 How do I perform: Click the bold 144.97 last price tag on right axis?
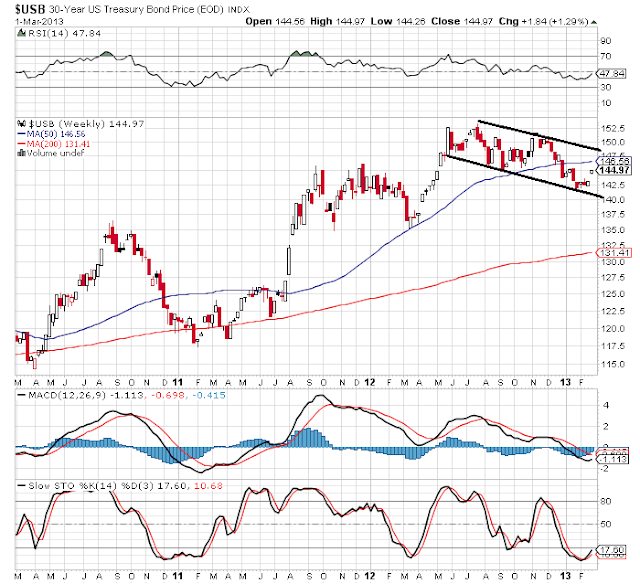pyautogui.click(x=614, y=170)
